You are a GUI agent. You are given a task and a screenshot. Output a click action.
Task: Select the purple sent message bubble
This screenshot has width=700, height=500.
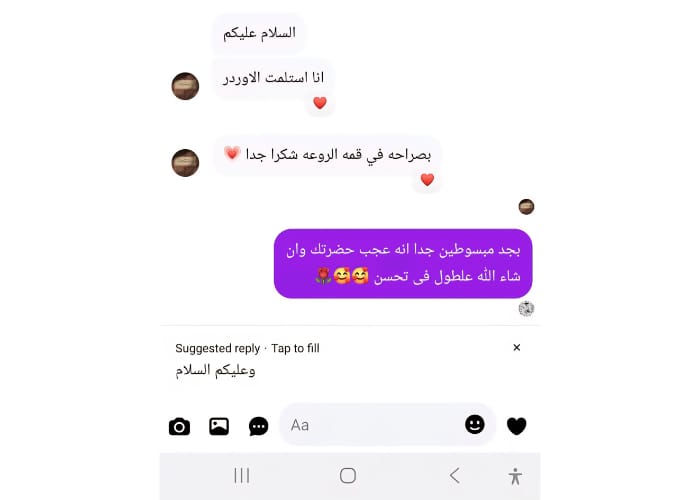(403, 263)
